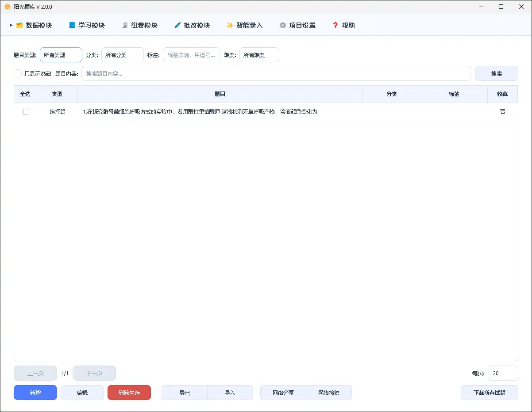The height and width of the screenshot is (412, 532).
Task: Click the 分类 column header
Action: pyautogui.click(x=392, y=94)
